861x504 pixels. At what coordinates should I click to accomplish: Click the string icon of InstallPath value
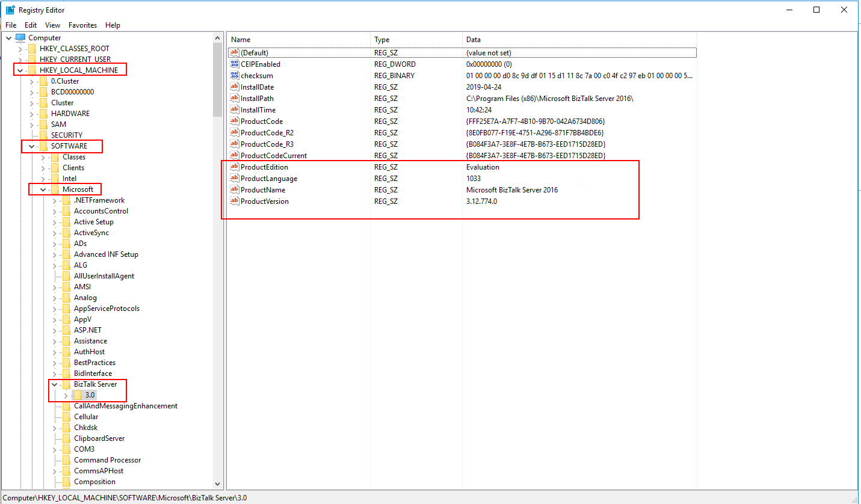[235, 99]
